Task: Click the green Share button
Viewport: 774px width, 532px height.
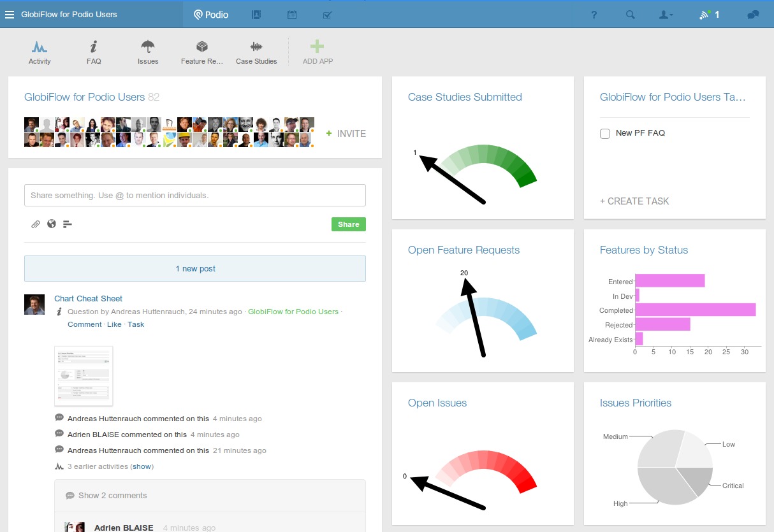Action: [x=348, y=224]
